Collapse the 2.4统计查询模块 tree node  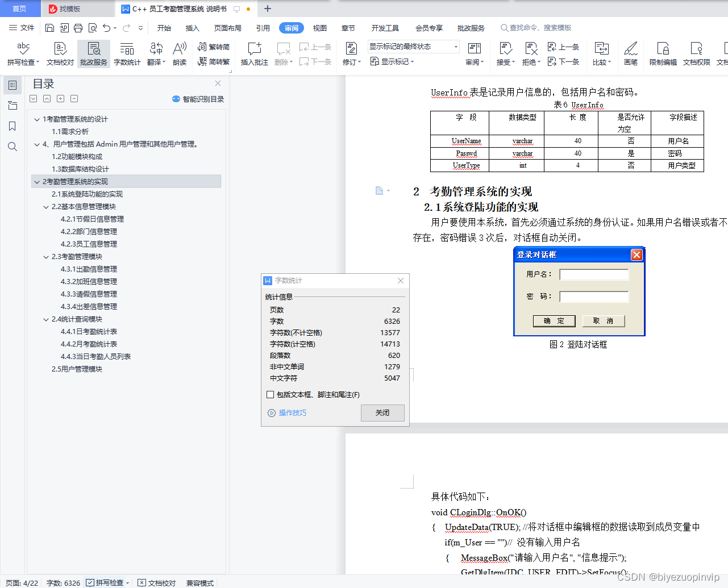[x=46, y=319]
